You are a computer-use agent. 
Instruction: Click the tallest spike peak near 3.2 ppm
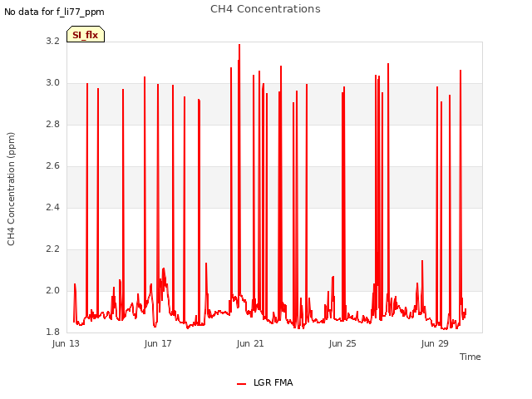[x=239, y=45]
